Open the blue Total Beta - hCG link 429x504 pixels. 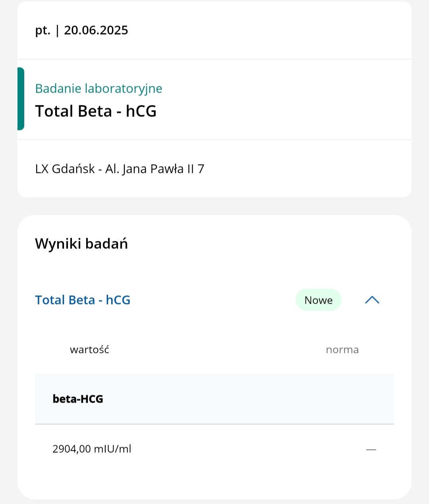[83, 300]
